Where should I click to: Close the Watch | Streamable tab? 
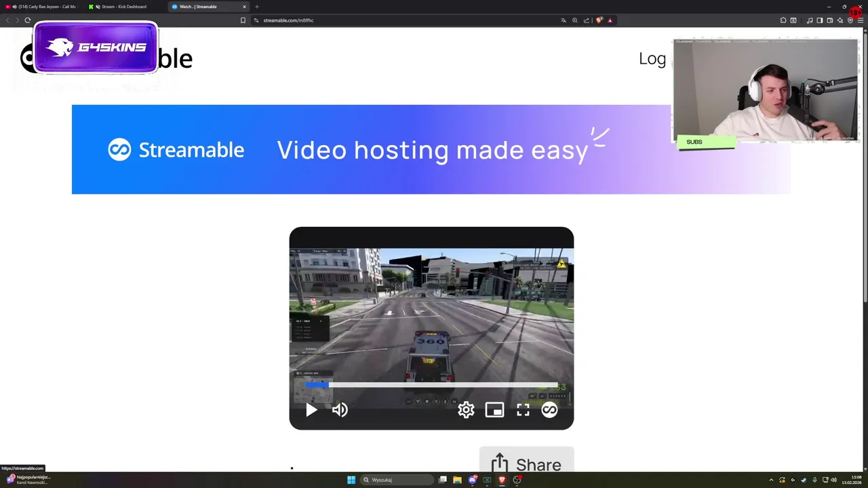click(244, 7)
